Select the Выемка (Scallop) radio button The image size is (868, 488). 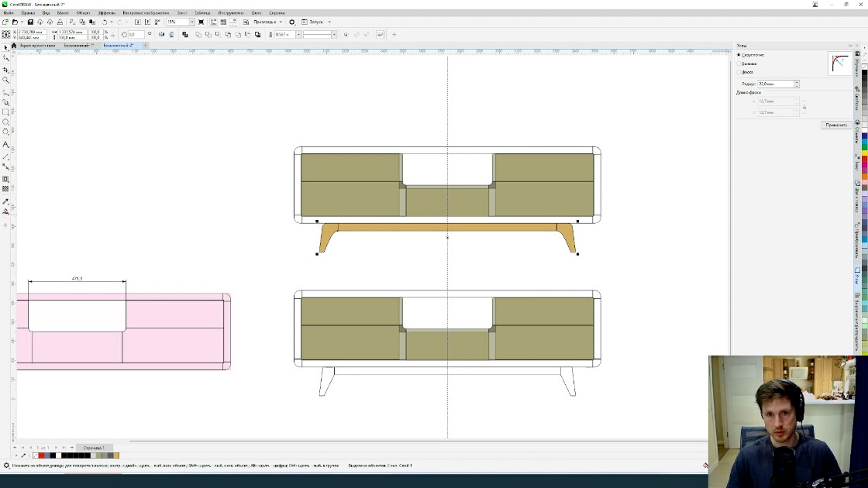click(x=739, y=64)
